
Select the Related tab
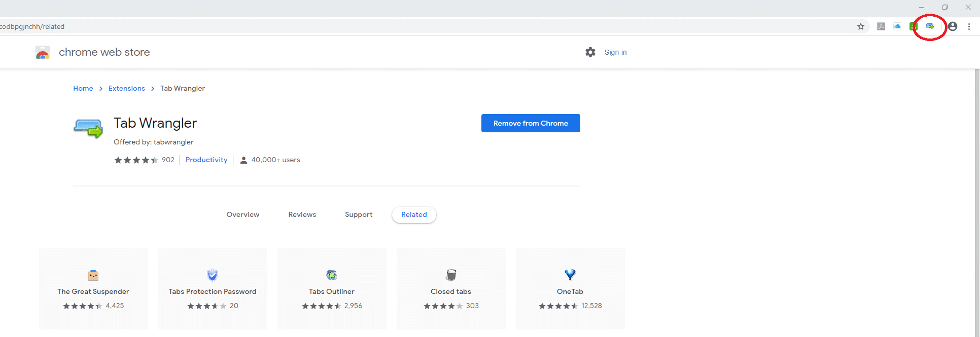tap(414, 215)
